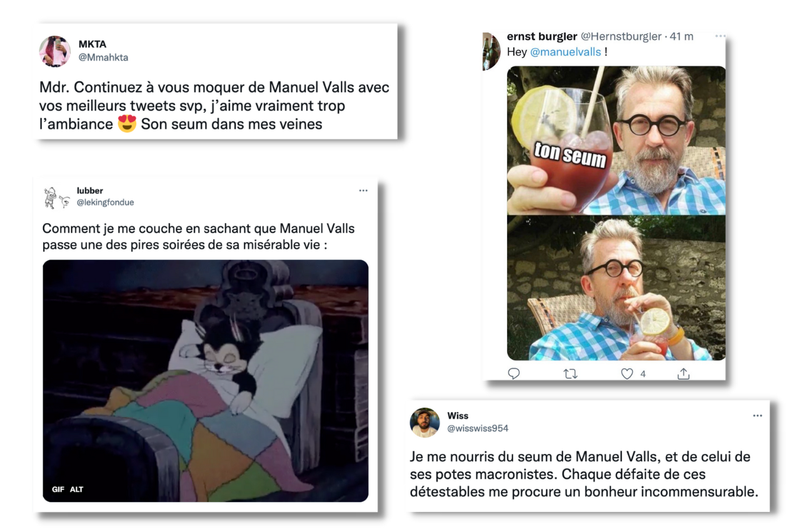Click the GIF badge on the cat animation

click(x=58, y=489)
